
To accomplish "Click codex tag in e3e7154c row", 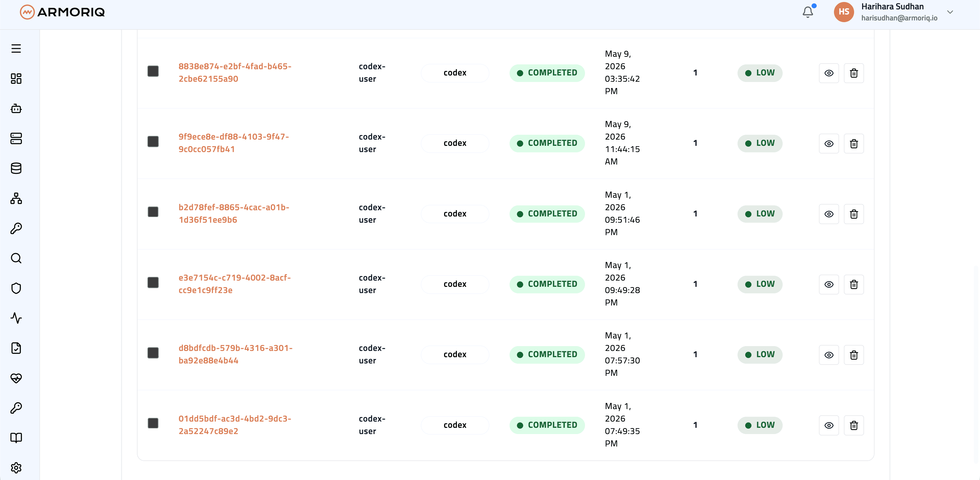I will point(455,284).
